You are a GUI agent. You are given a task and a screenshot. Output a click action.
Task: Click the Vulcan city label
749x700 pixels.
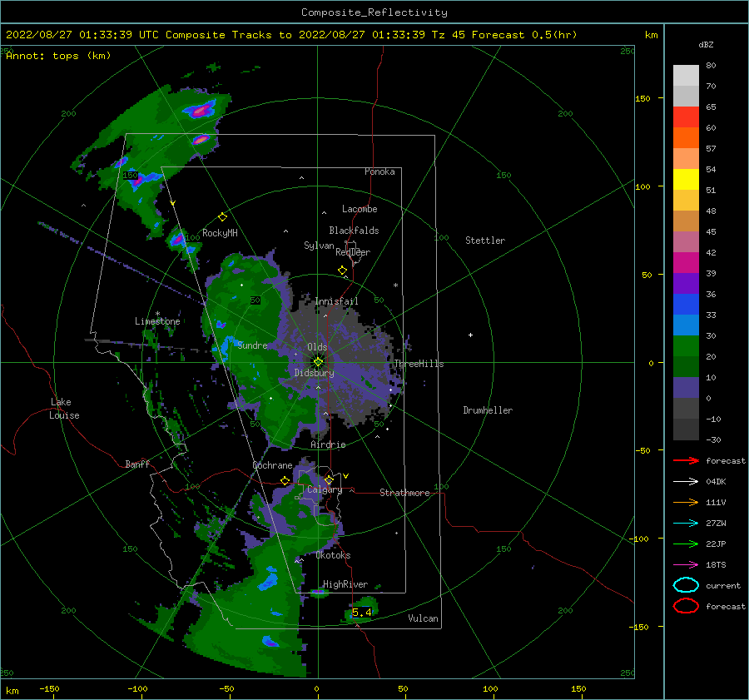(x=424, y=618)
